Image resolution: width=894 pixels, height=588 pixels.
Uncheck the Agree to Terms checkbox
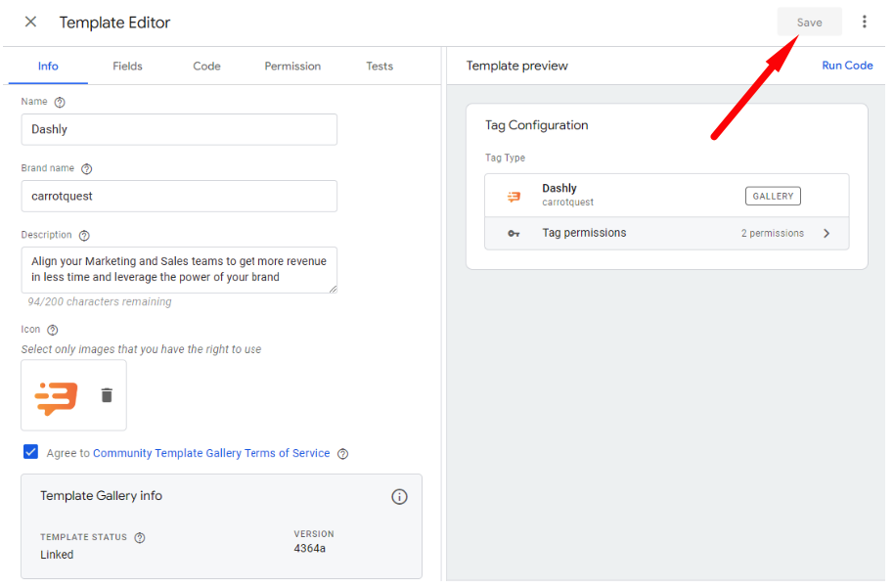click(30, 452)
